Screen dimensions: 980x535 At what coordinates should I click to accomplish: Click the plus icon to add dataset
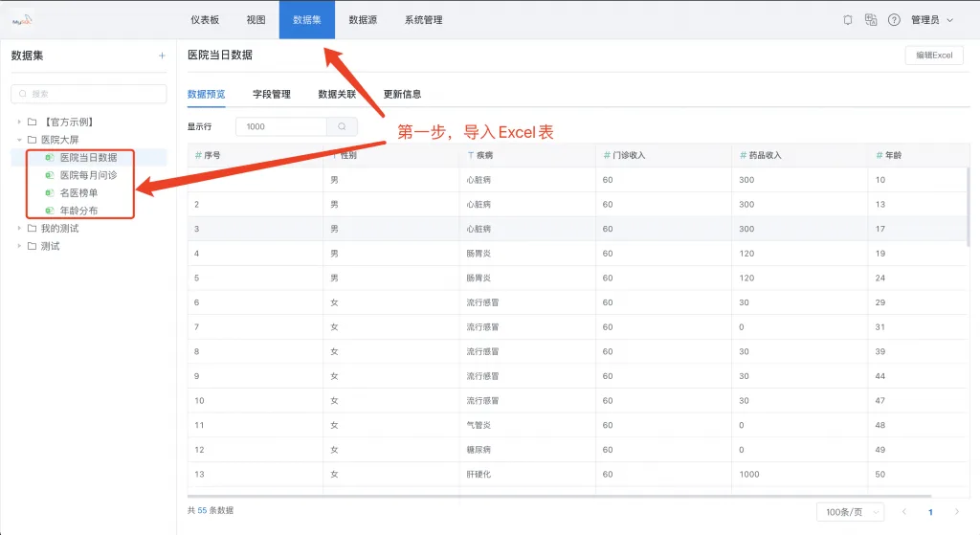162,56
